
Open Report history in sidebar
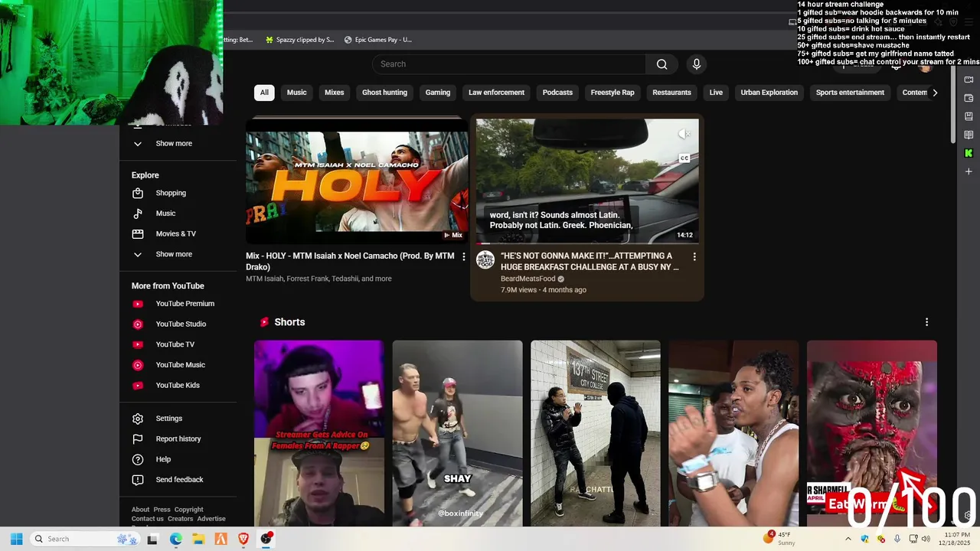(178, 439)
